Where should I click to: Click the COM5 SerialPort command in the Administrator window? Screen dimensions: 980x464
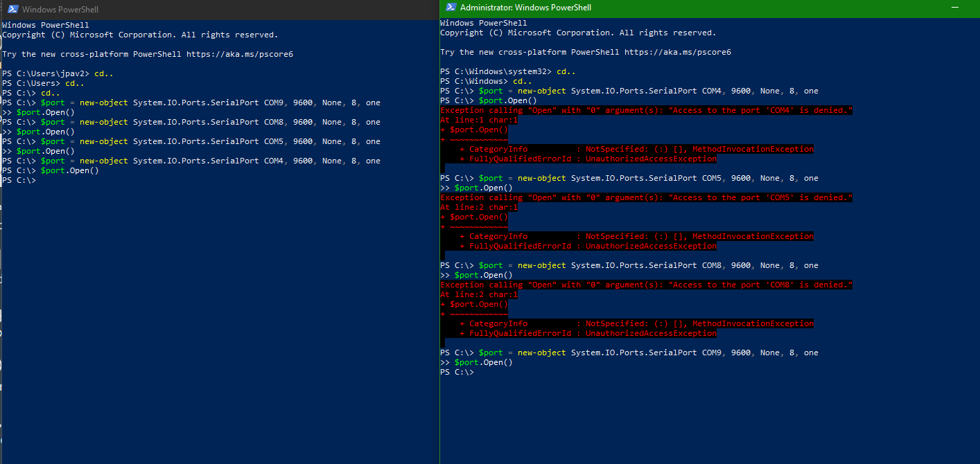[x=629, y=178]
